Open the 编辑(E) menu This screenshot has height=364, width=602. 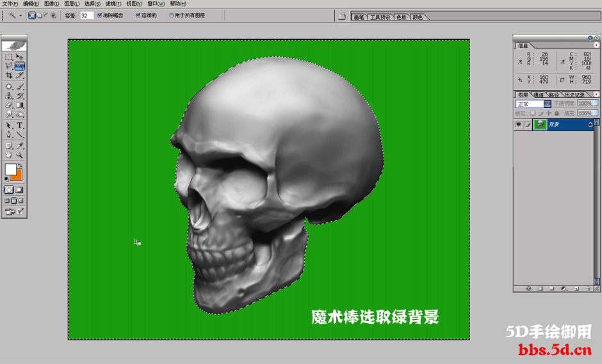pyautogui.click(x=31, y=4)
